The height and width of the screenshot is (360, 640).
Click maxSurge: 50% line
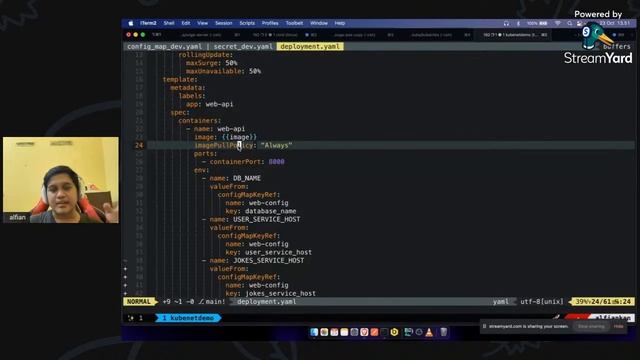click(211, 63)
